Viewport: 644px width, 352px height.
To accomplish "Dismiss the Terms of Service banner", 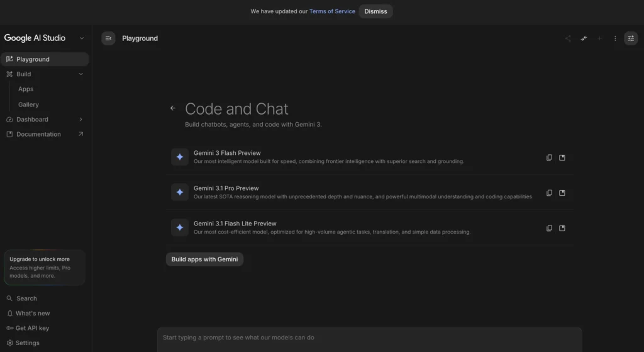I will [x=376, y=11].
